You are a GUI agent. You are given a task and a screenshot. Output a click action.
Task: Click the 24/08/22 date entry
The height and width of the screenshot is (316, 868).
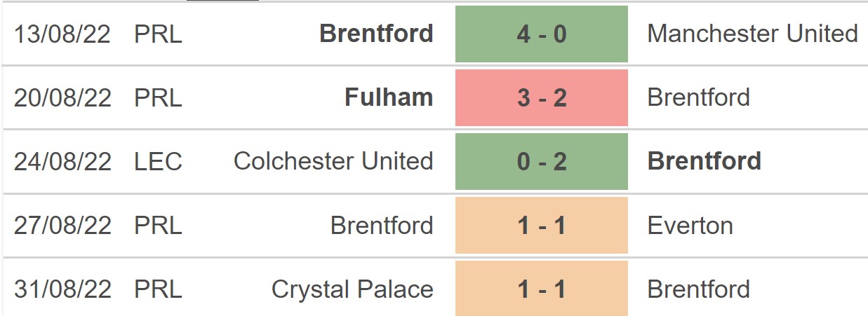pyautogui.click(x=62, y=161)
